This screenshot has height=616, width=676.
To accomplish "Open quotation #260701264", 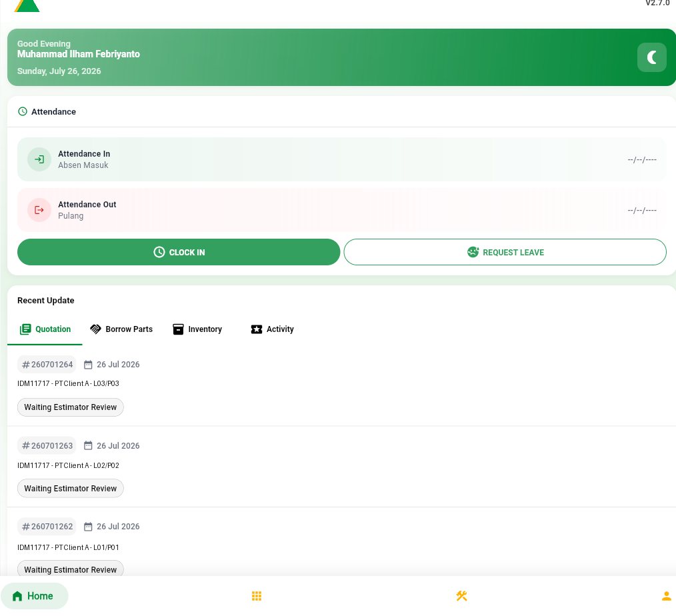I will pos(47,365).
